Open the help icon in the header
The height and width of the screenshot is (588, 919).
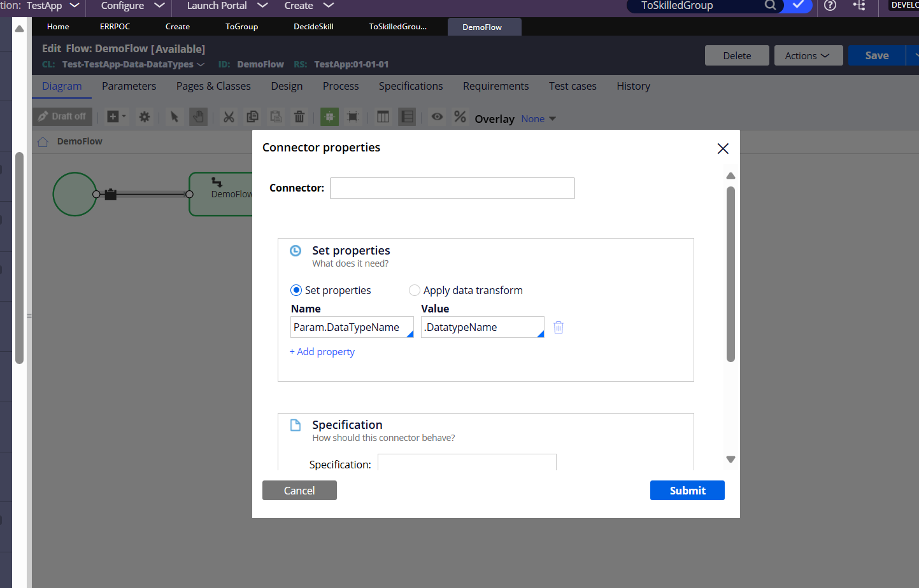[x=830, y=7]
